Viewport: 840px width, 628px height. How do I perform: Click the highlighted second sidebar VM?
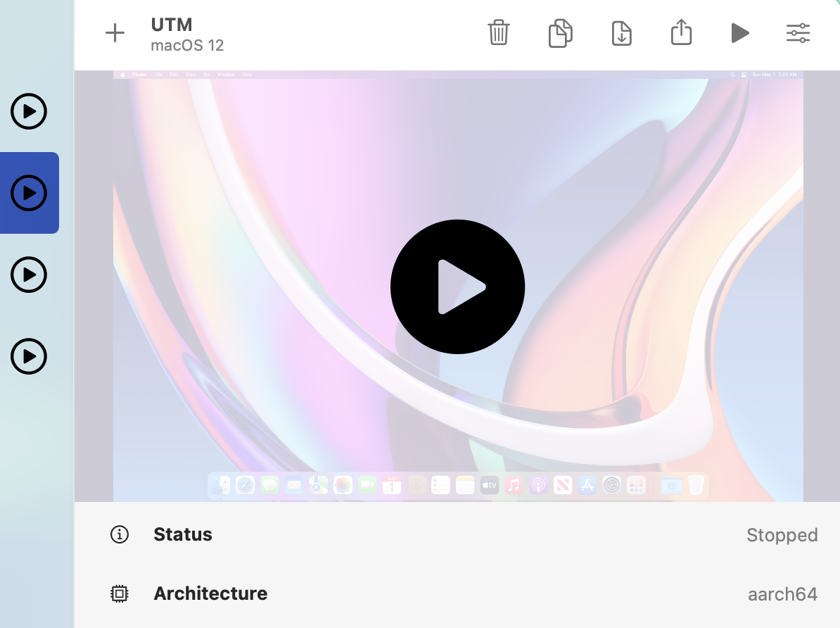[29, 193]
